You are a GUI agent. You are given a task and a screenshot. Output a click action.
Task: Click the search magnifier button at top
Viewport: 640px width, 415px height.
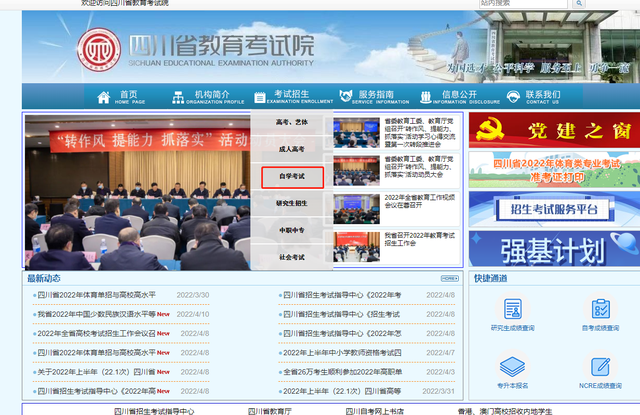[579, 3]
